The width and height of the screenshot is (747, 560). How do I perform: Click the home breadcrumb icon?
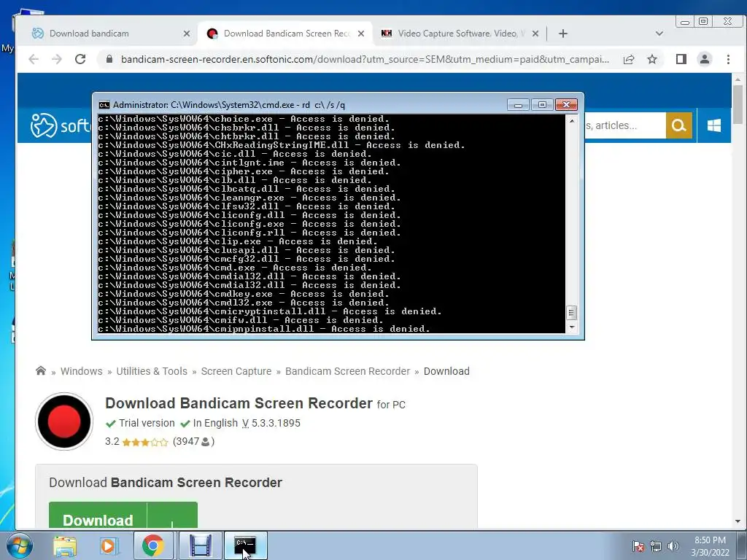[x=41, y=370]
